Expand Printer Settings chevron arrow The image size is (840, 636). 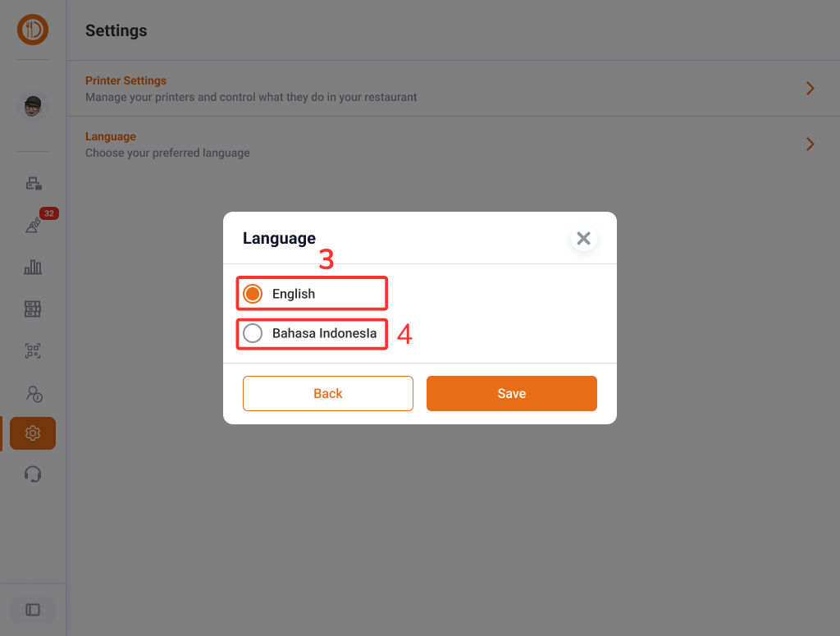(810, 89)
